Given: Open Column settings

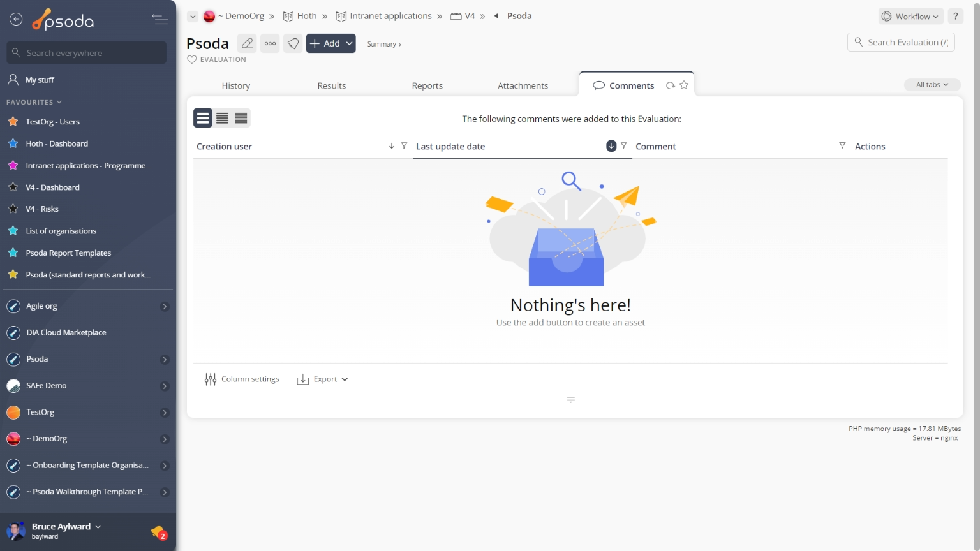Looking at the screenshot, I should pos(242,379).
